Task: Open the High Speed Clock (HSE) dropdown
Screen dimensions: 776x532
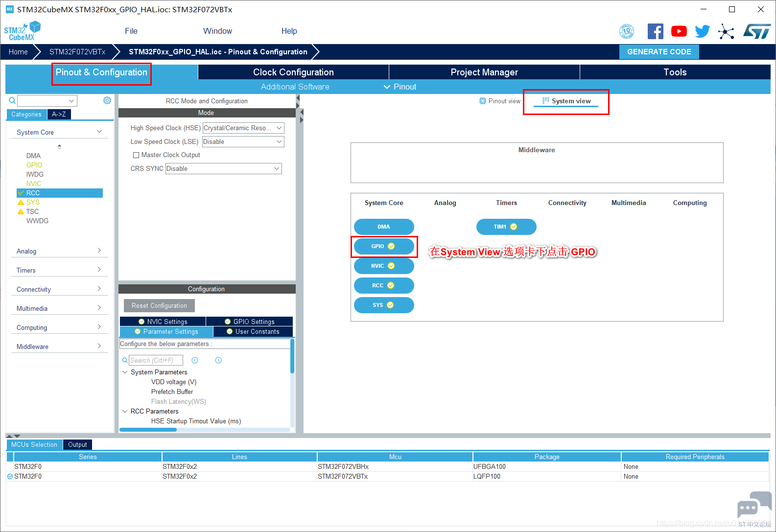Action: point(243,128)
